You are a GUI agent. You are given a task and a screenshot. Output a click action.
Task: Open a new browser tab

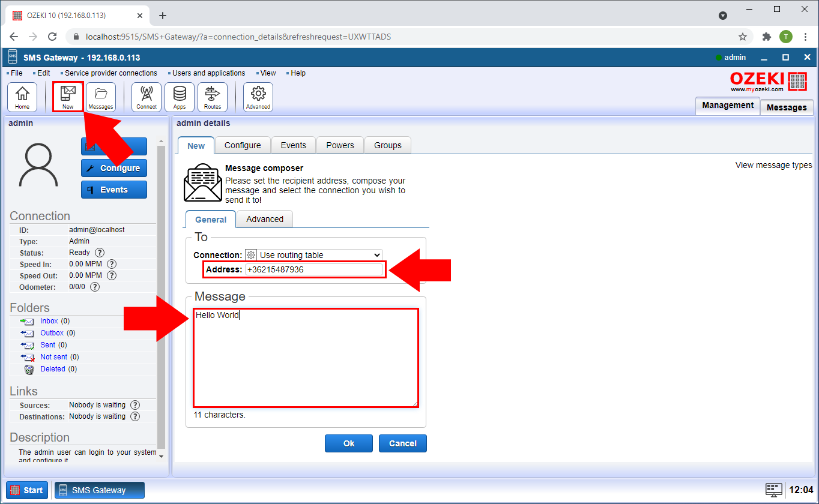(x=162, y=16)
